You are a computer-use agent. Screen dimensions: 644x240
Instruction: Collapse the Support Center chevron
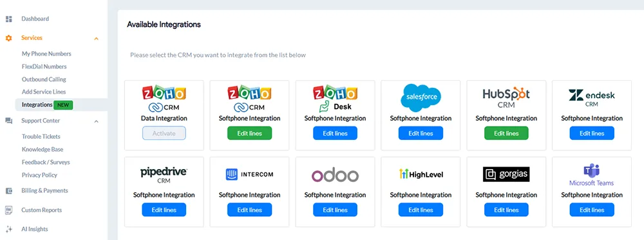pyautogui.click(x=97, y=121)
